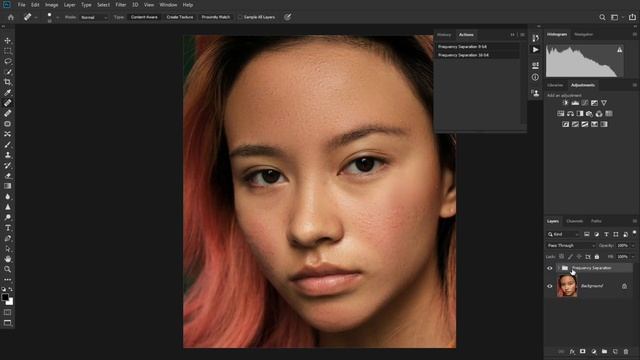
Task: Open the Image menu
Action: (51, 5)
